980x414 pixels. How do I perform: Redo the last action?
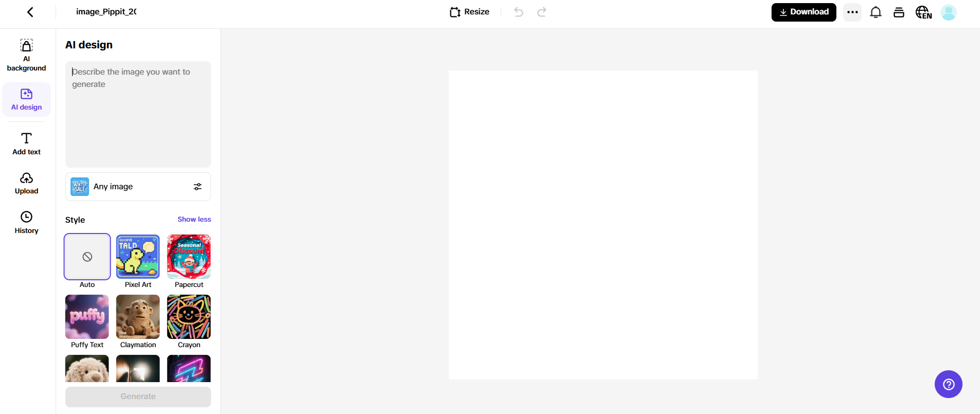pyautogui.click(x=541, y=12)
